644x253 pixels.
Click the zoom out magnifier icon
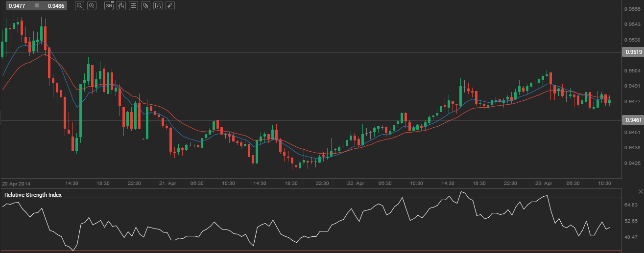[80, 6]
